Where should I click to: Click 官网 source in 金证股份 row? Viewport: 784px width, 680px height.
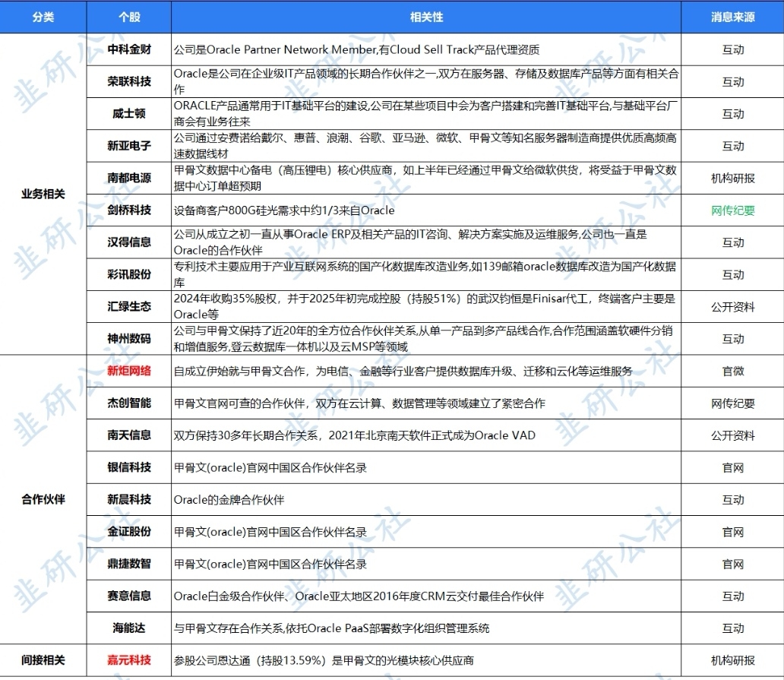[732, 532]
